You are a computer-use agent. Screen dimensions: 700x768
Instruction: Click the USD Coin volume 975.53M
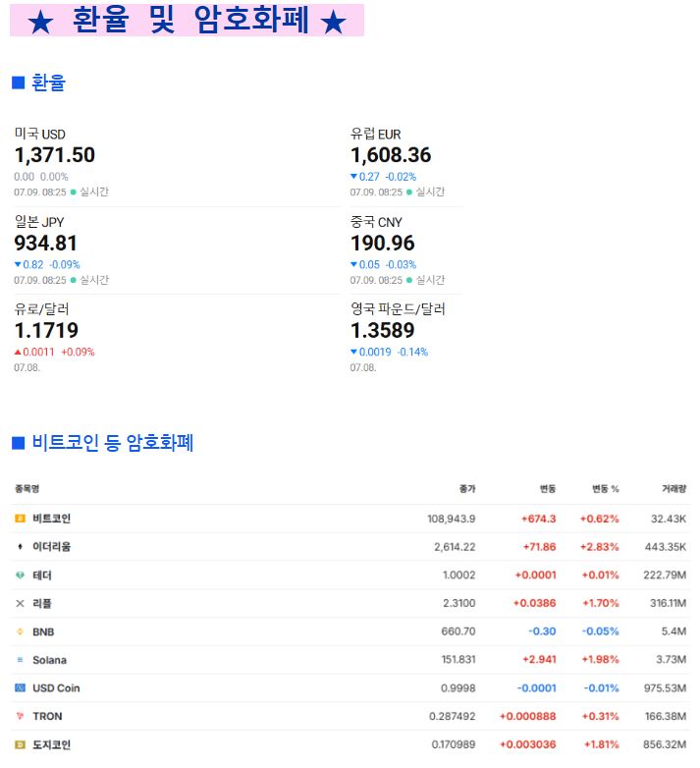click(665, 688)
